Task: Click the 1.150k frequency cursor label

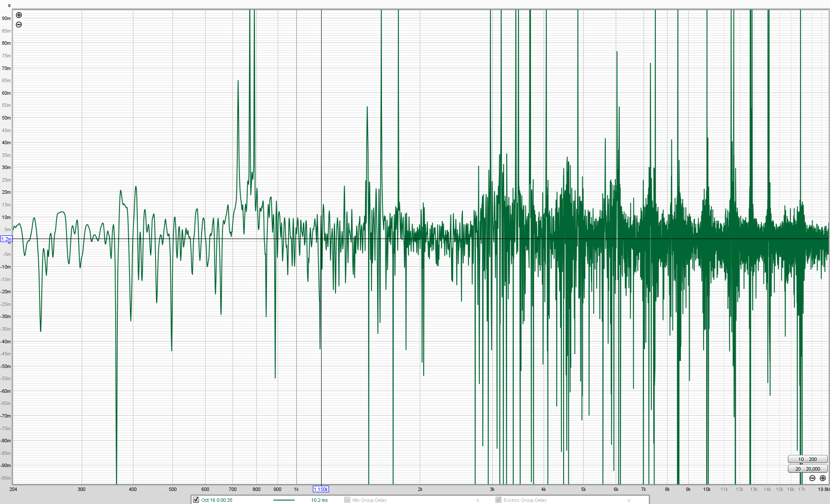Action: pos(321,489)
